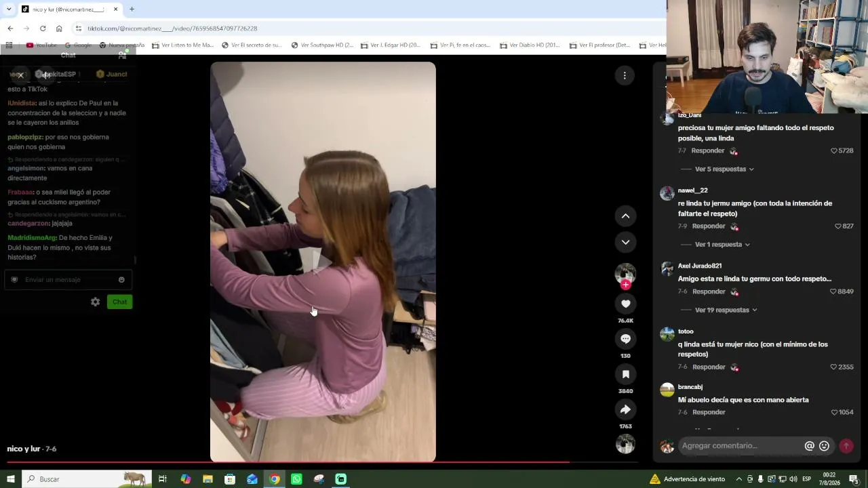Select the 'nico y lur' browser tab

[x=70, y=9]
